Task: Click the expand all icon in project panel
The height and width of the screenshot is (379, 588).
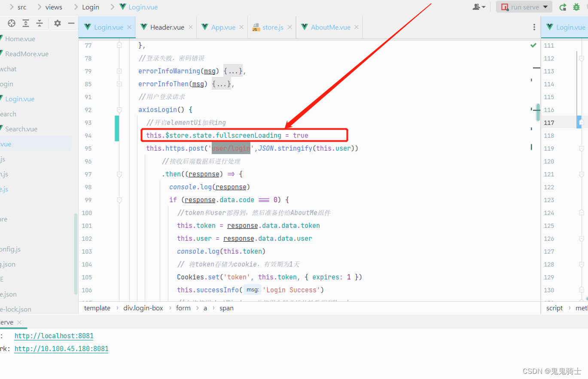Action: pyautogui.click(x=26, y=23)
